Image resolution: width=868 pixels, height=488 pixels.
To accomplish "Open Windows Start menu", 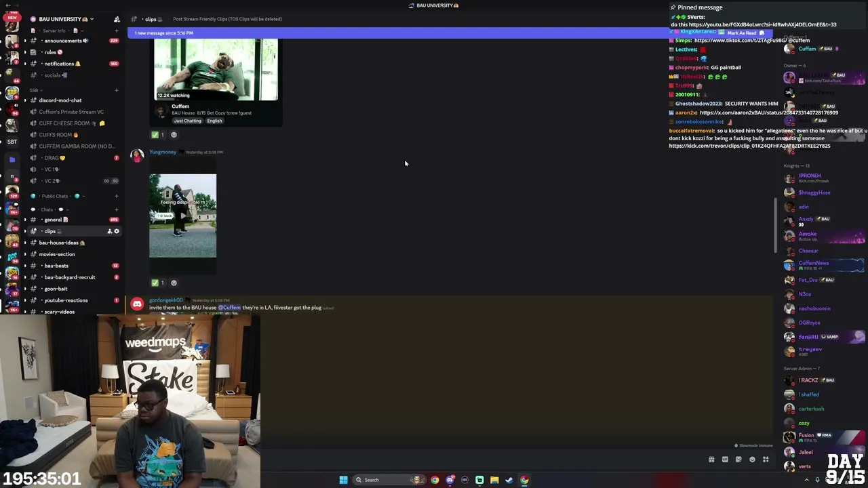I will click(344, 480).
